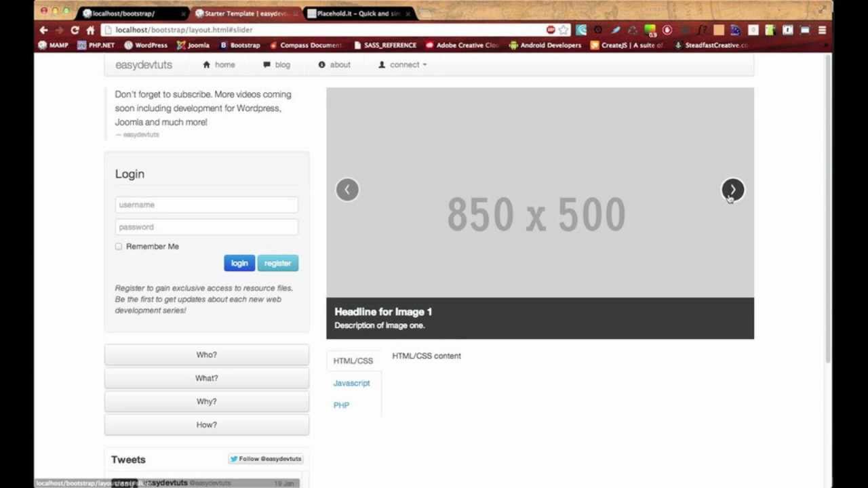Select the Javascript content tab
868x488 pixels.
[x=351, y=383]
